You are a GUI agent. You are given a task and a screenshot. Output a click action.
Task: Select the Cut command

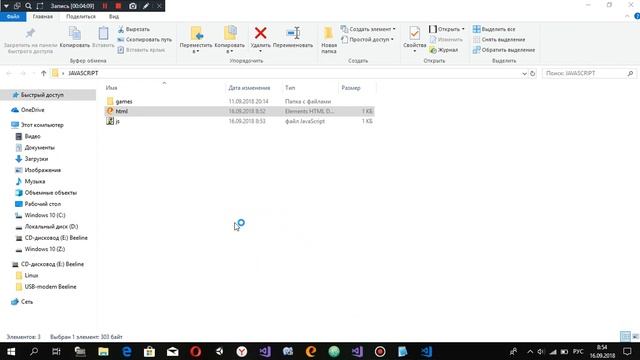pos(133,29)
